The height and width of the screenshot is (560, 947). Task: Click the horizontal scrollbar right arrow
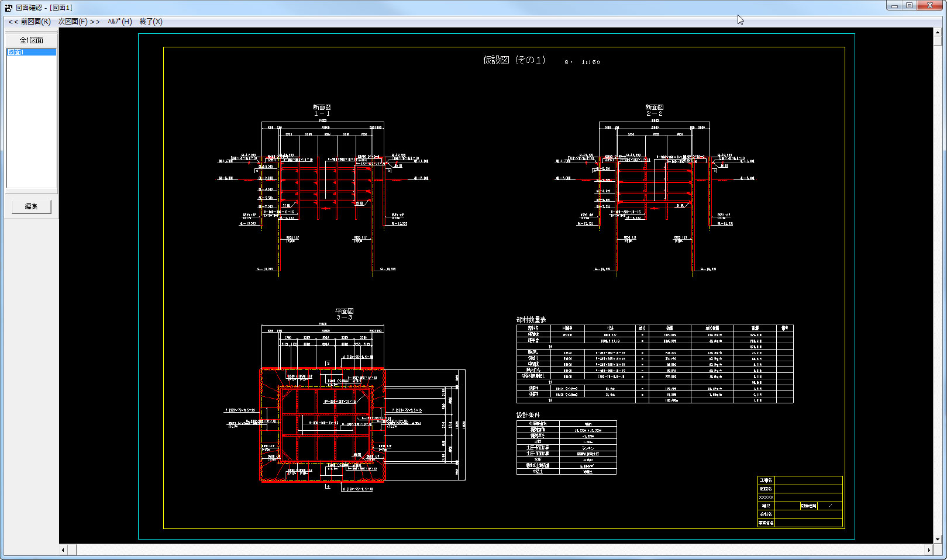tap(928, 550)
